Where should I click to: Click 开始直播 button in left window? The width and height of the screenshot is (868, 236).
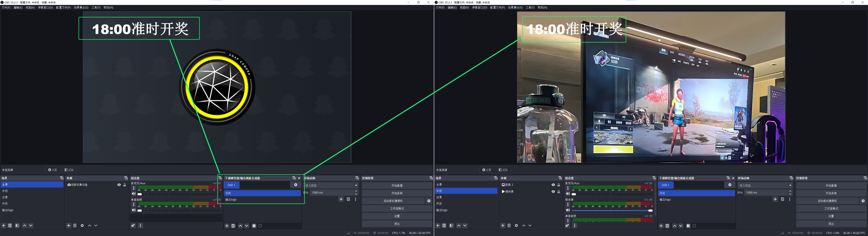[397, 185]
